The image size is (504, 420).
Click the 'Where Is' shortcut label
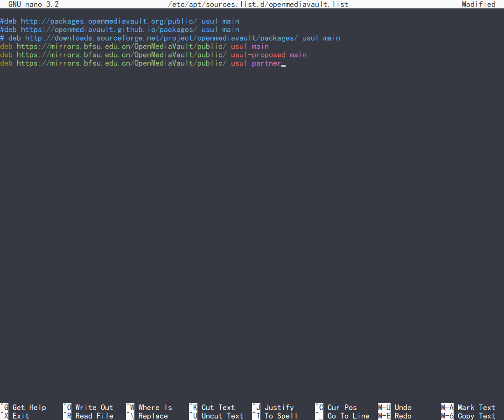(155, 407)
